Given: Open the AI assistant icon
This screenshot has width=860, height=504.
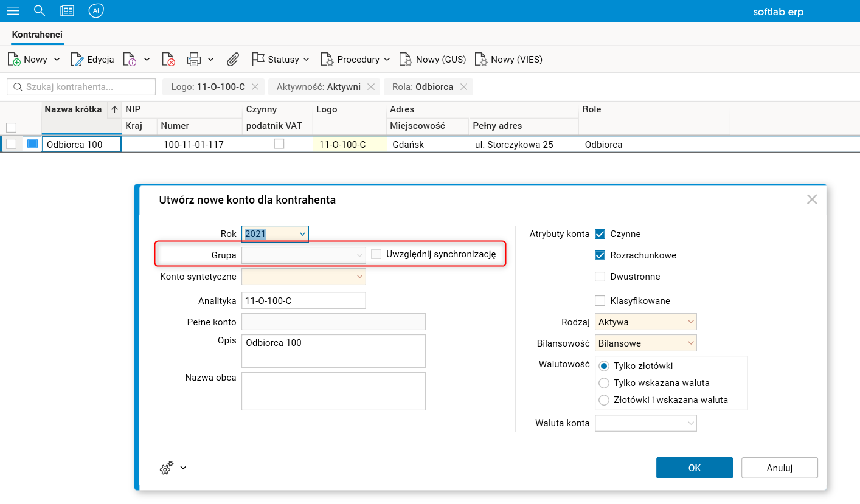Looking at the screenshot, I should pos(95,11).
